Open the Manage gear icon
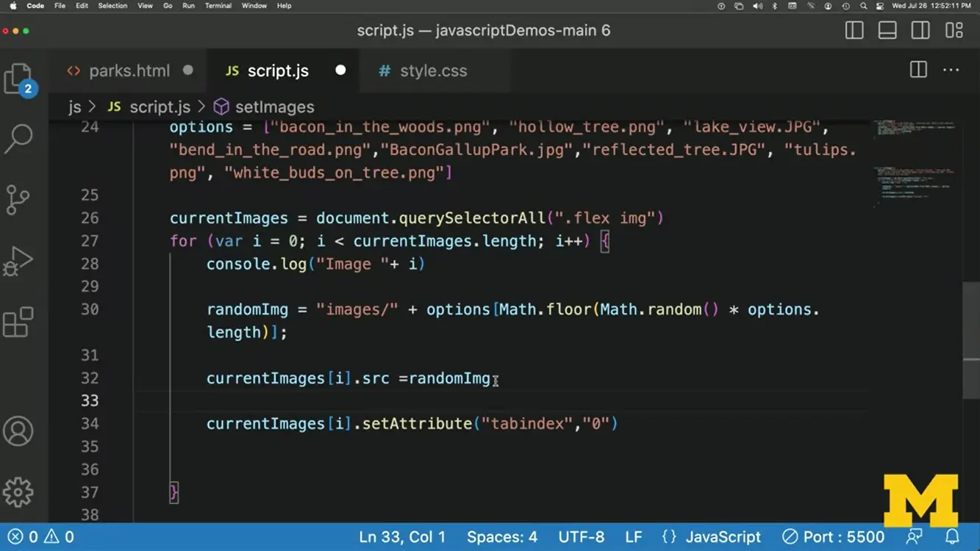This screenshot has width=980, height=551. pos(18,491)
